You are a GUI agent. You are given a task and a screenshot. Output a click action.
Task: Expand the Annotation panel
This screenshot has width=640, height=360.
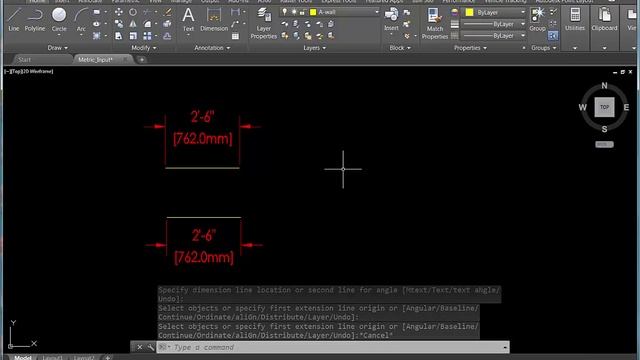212,48
